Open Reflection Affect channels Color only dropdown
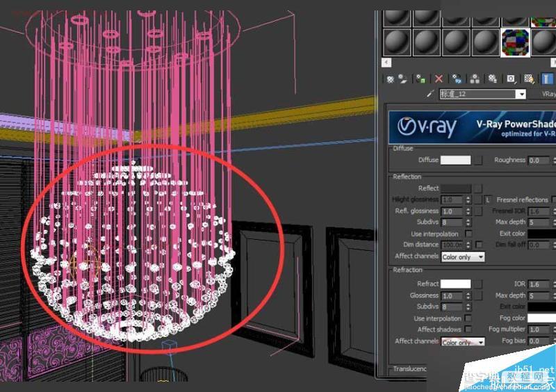Viewport: 556px width, 392px height. coord(463,257)
